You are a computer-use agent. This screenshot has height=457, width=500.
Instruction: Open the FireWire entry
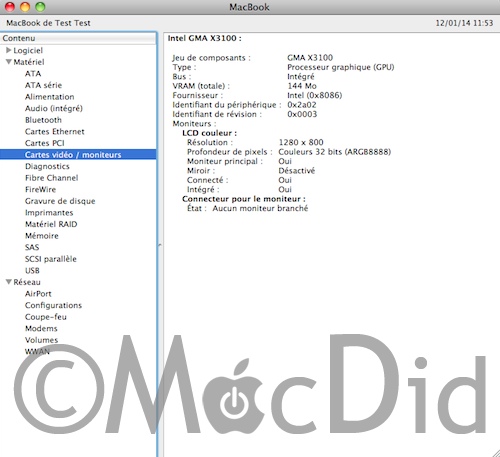point(40,189)
